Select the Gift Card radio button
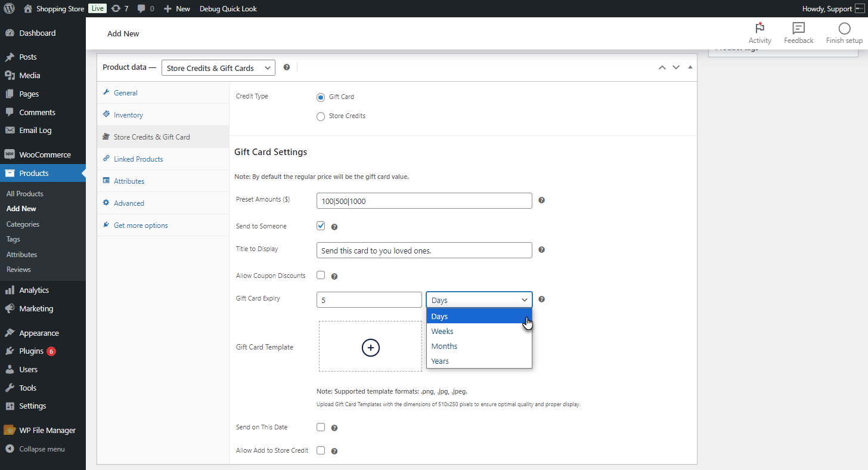The image size is (868, 470). pyautogui.click(x=321, y=97)
